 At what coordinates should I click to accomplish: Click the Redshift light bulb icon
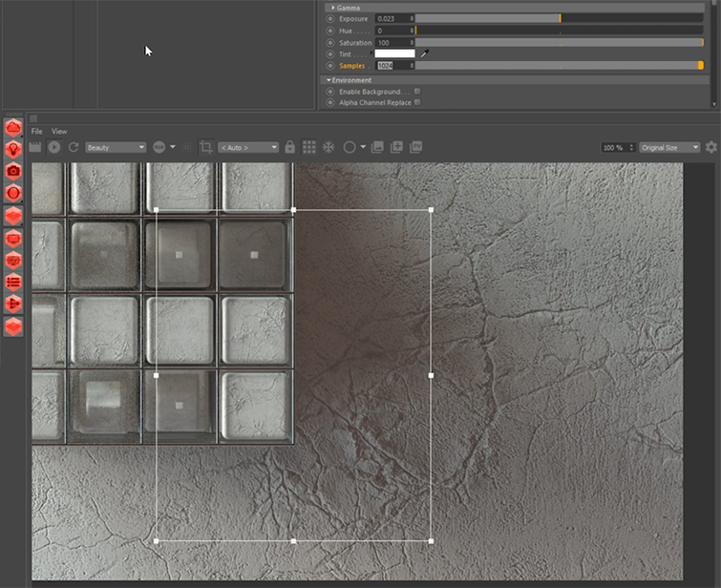pyautogui.click(x=13, y=149)
